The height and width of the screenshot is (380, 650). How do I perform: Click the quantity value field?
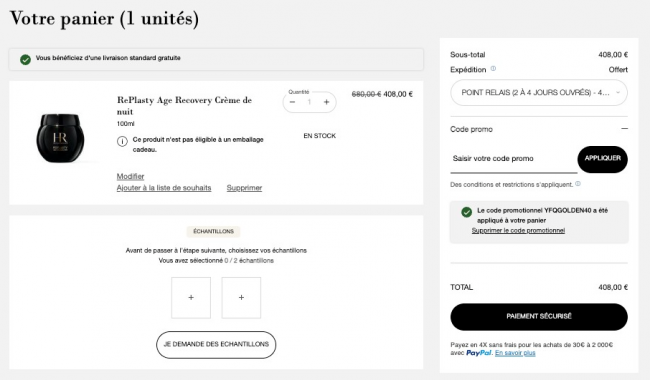coord(309,102)
